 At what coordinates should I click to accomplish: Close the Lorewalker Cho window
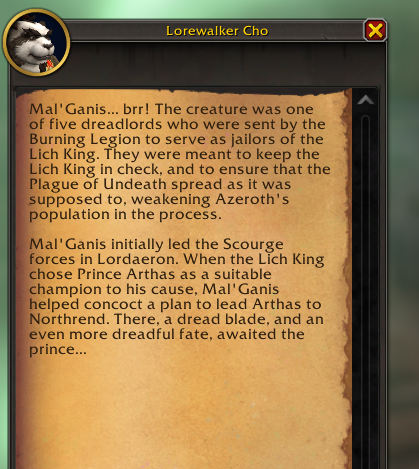point(375,30)
